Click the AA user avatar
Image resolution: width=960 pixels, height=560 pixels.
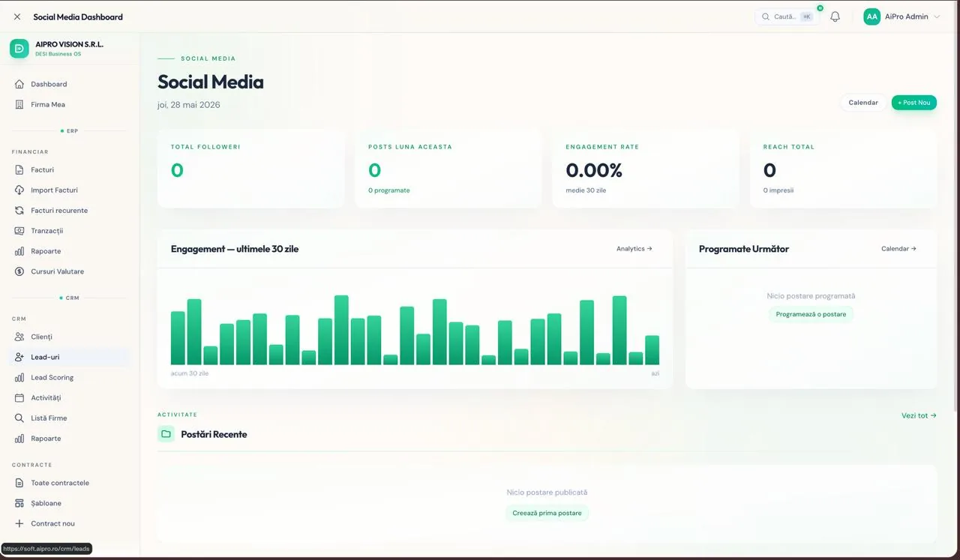871,16
